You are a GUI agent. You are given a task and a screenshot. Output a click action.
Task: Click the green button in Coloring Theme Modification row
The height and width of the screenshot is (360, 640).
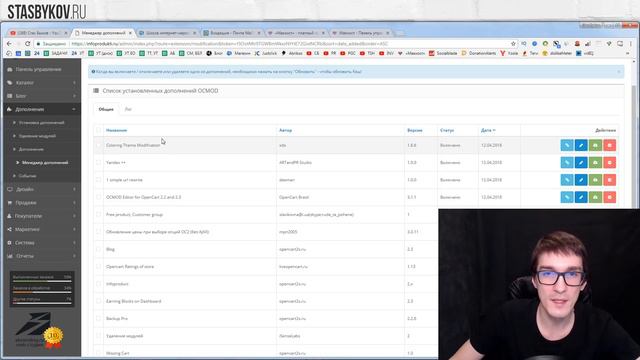click(595, 145)
